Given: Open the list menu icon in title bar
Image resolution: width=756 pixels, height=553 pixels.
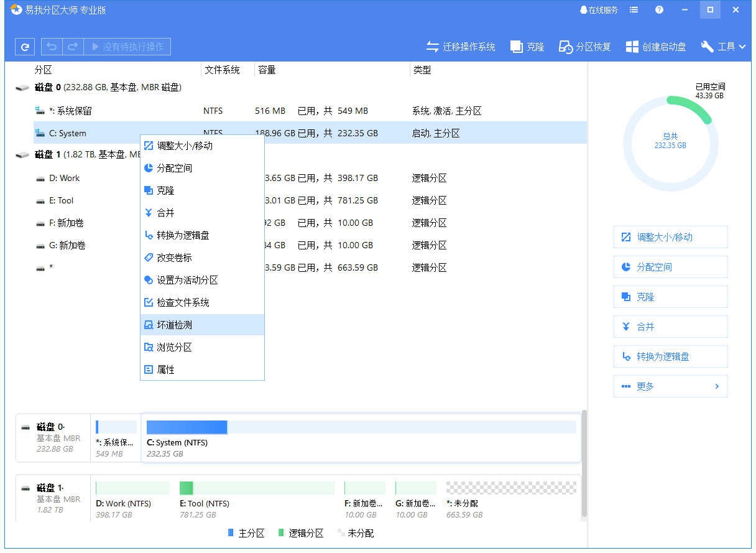Looking at the screenshot, I should (634, 10).
